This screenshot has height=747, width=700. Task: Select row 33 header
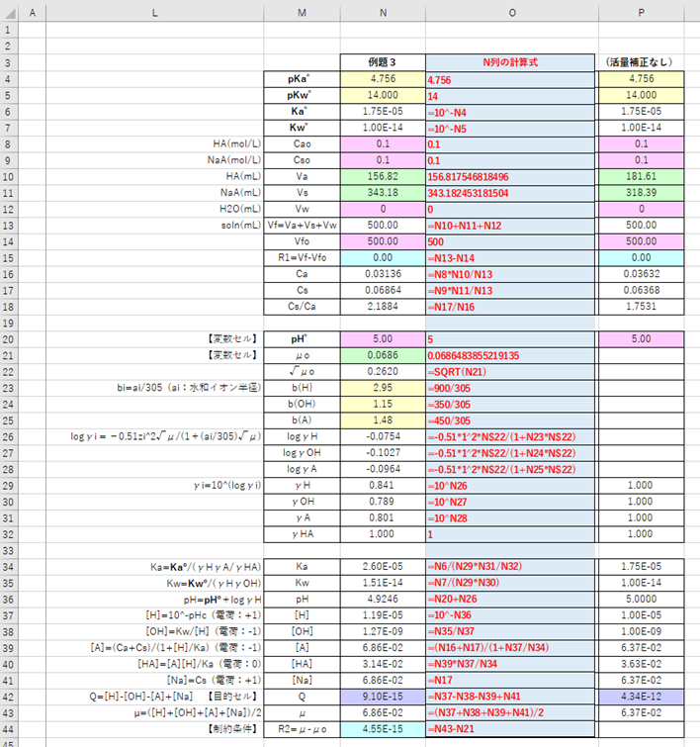(9, 551)
